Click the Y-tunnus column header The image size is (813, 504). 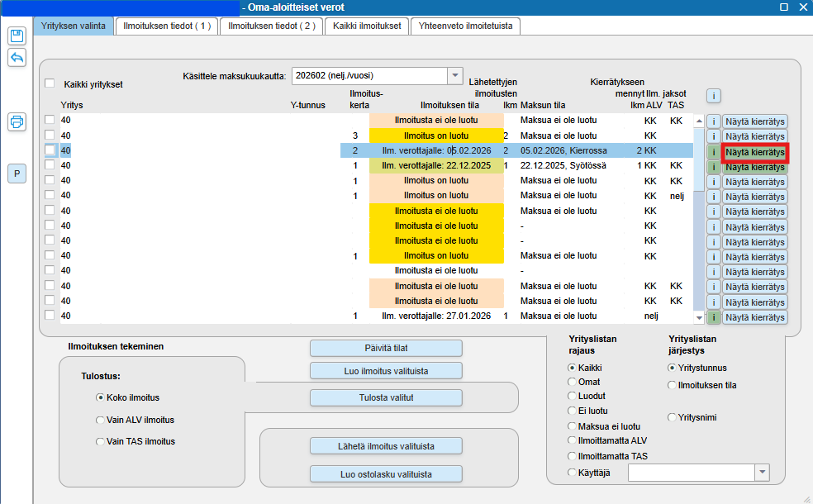tap(308, 105)
